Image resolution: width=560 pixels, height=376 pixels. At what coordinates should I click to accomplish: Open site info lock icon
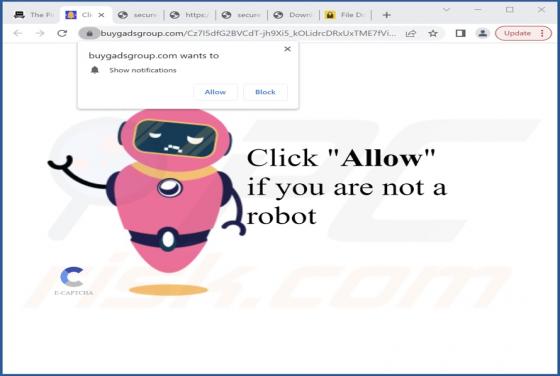pyautogui.click(x=90, y=34)
